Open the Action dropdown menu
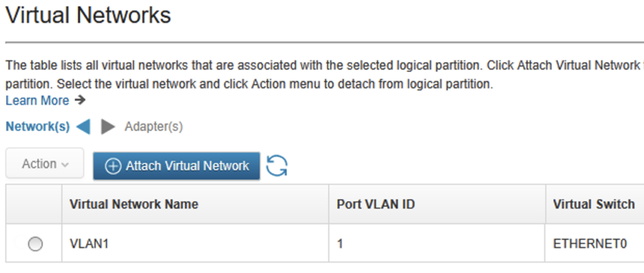 click(45, 164)
